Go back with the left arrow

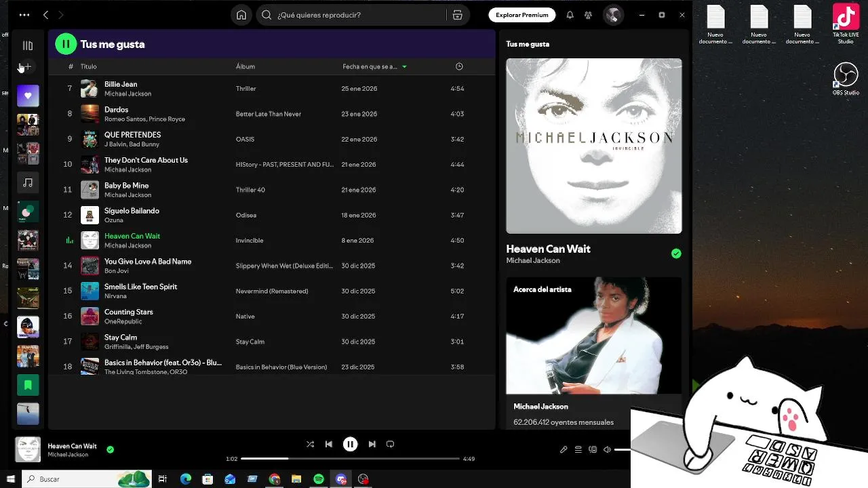45,15
